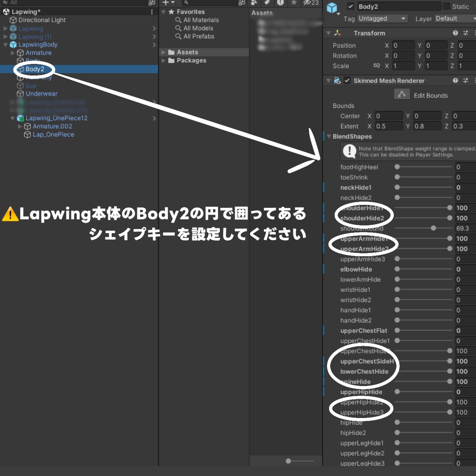Expand the Lapwing prefab in Hierarchy
This screenshot has height=476, width=476.
tap(6, 28)
